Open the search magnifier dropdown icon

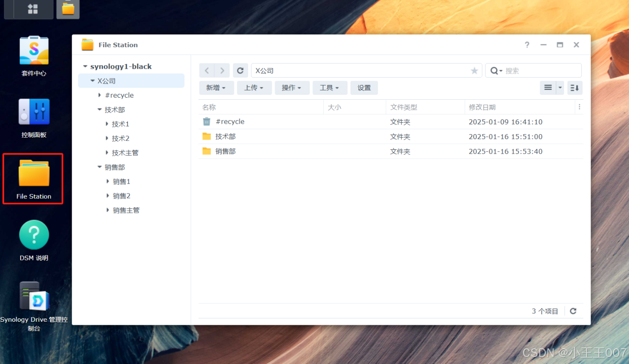496,70
